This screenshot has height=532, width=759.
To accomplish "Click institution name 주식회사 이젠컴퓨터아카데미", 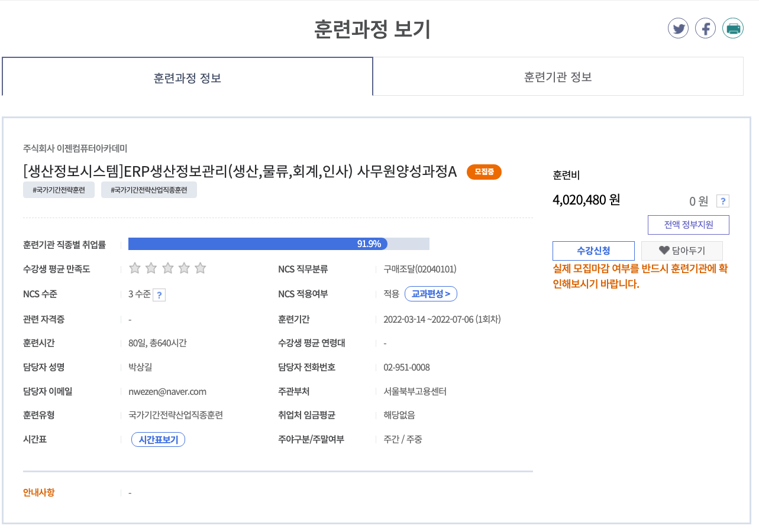I will (x=75, y=148).
